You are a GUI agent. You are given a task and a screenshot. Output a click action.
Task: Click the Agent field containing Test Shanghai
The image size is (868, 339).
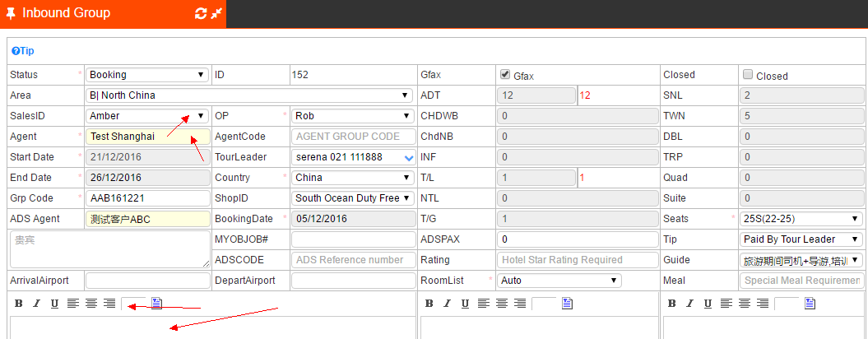(147, 137)
